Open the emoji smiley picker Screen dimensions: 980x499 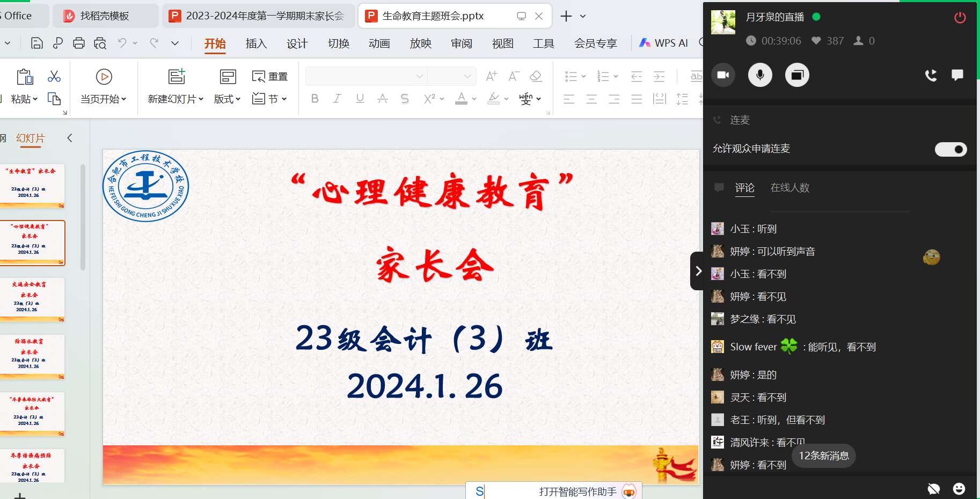click(959, 488)
